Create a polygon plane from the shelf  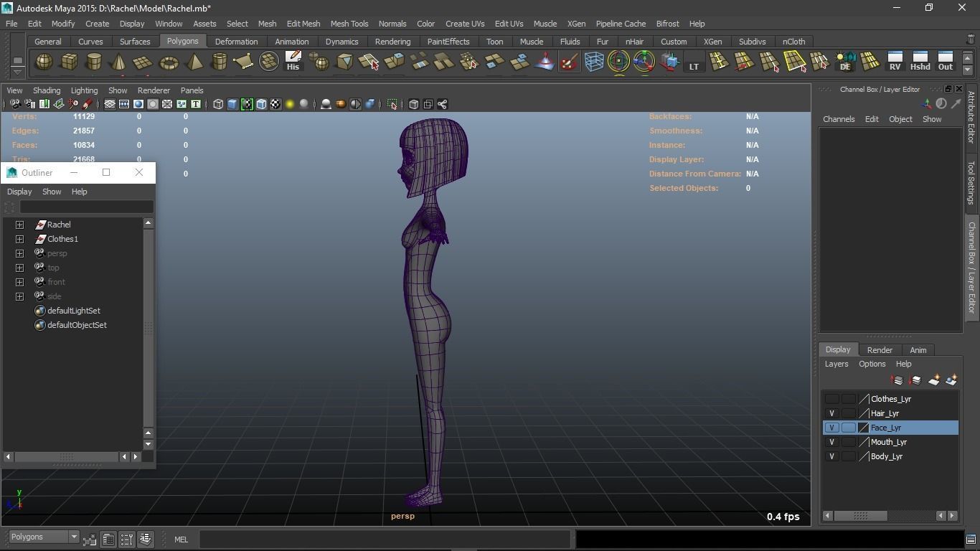[x=143, y=62]
